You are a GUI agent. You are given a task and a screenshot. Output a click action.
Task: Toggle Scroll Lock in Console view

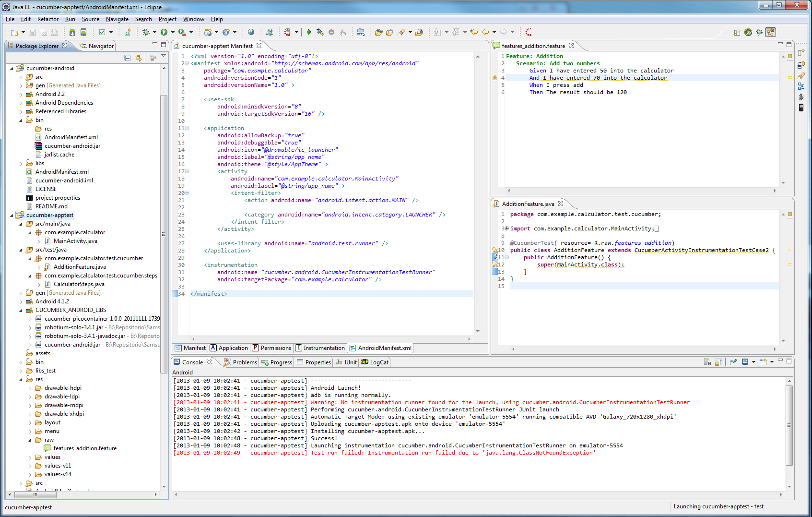[x=718, y=362]
